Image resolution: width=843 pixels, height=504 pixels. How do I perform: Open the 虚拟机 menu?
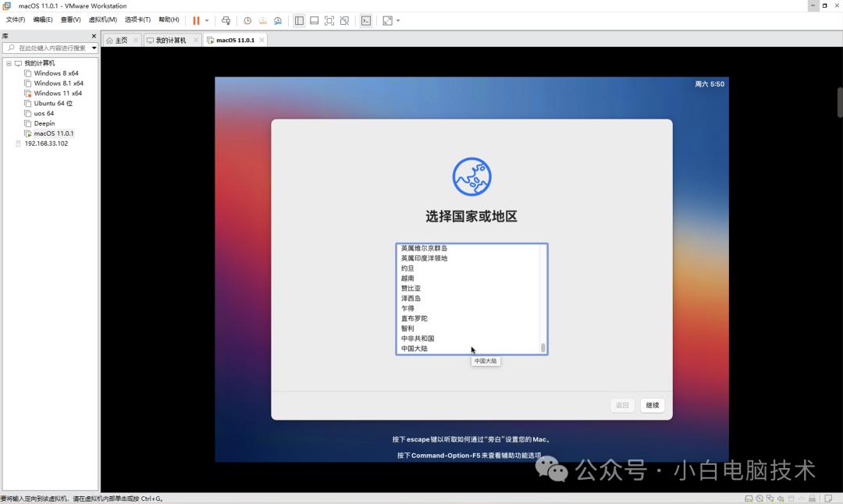pyautogui.click(x=103, y=20)
